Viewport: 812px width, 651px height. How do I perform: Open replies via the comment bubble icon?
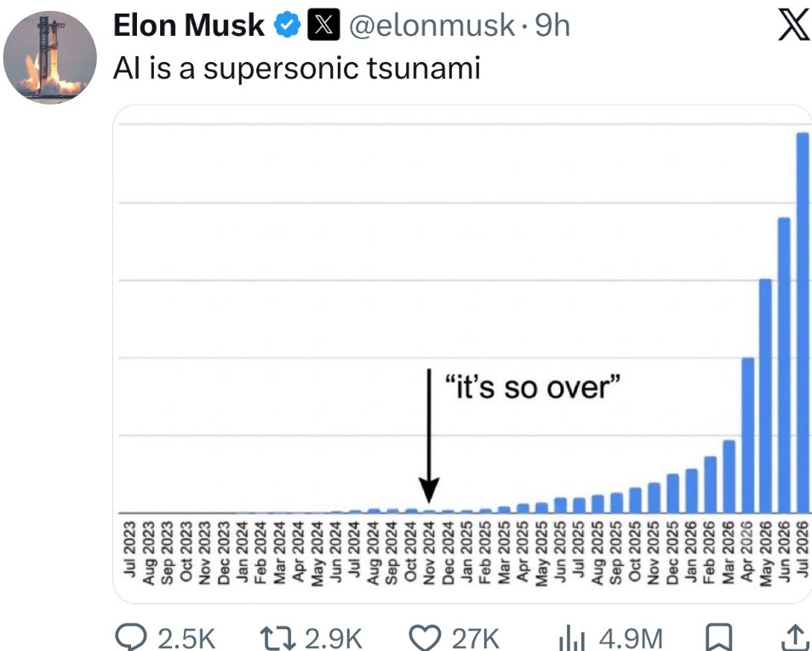pos(130,637)
